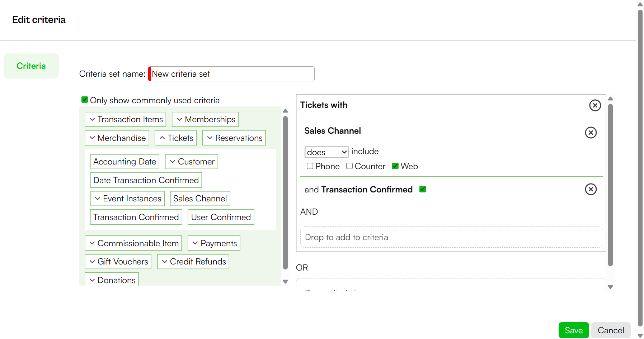Click the criteria list scroll down arrow
Screen dimensions: 644x339
point(286,282)
